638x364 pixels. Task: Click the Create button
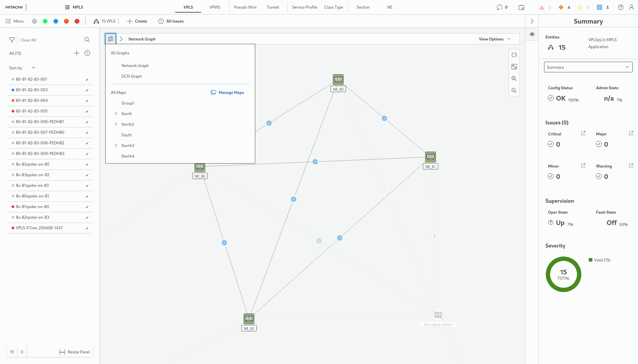click(137, 21)
